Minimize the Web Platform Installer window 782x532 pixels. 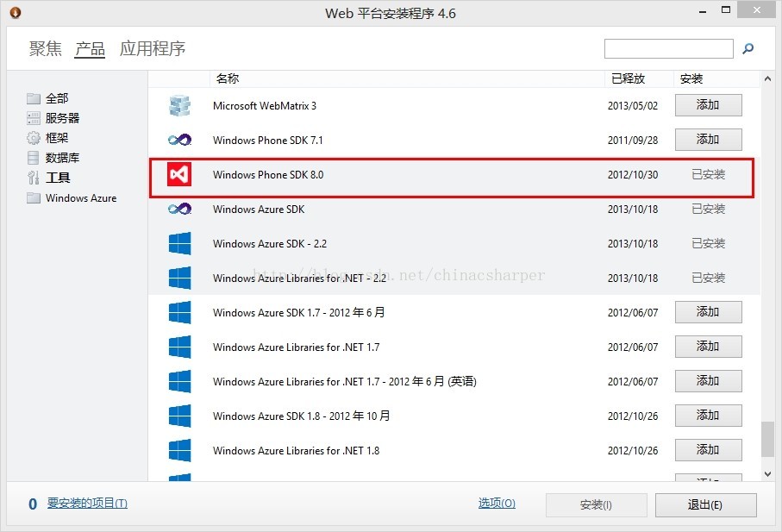click(704, 11)
